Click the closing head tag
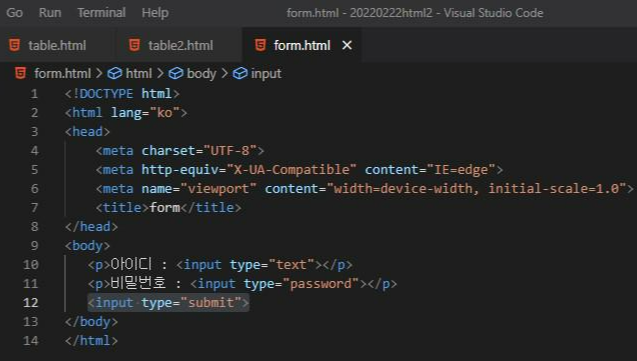637x361 pixels. tap(91, 227)
